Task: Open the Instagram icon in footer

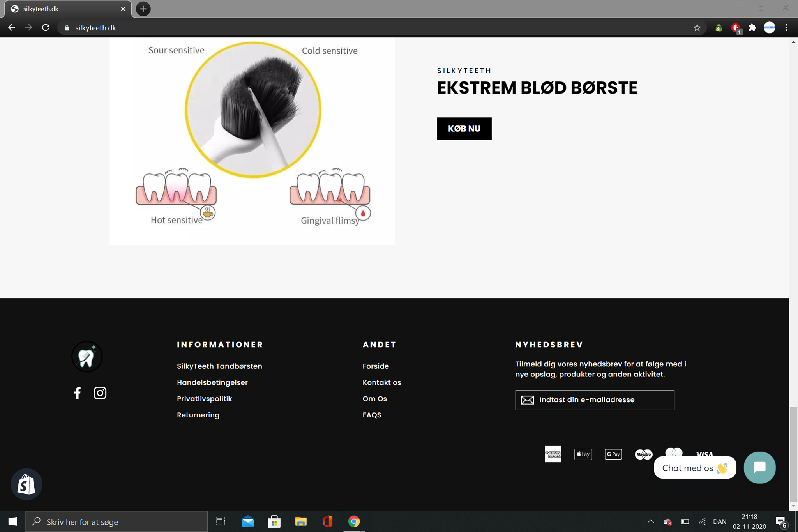Action: [x=100, y=393]
